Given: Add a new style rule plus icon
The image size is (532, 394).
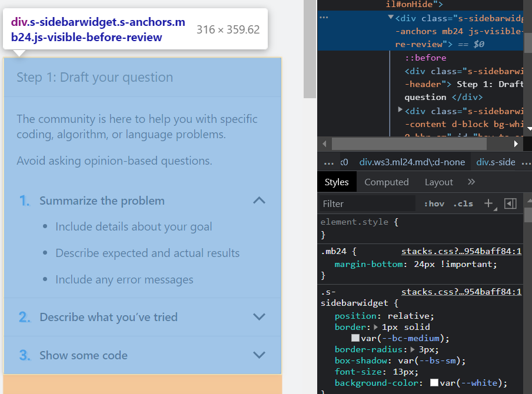Looking at the screenshot, I should (x=488, y=203).
